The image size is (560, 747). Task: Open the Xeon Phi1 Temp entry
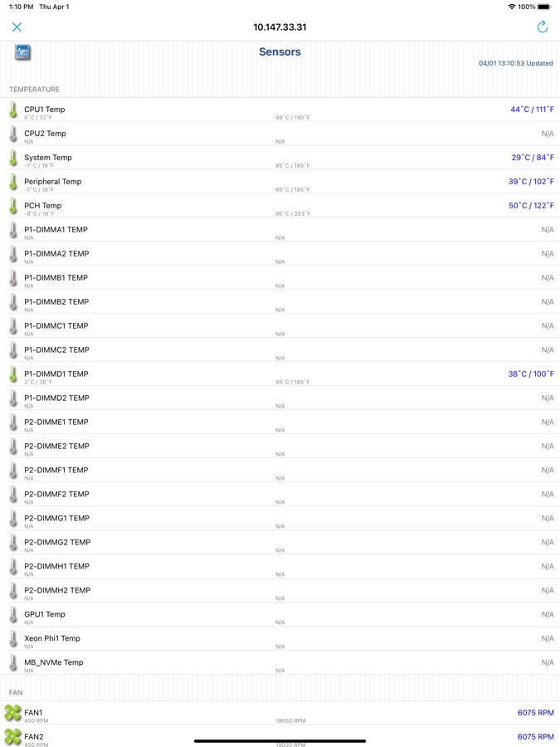pyautogui.click(x=280, y=639)
